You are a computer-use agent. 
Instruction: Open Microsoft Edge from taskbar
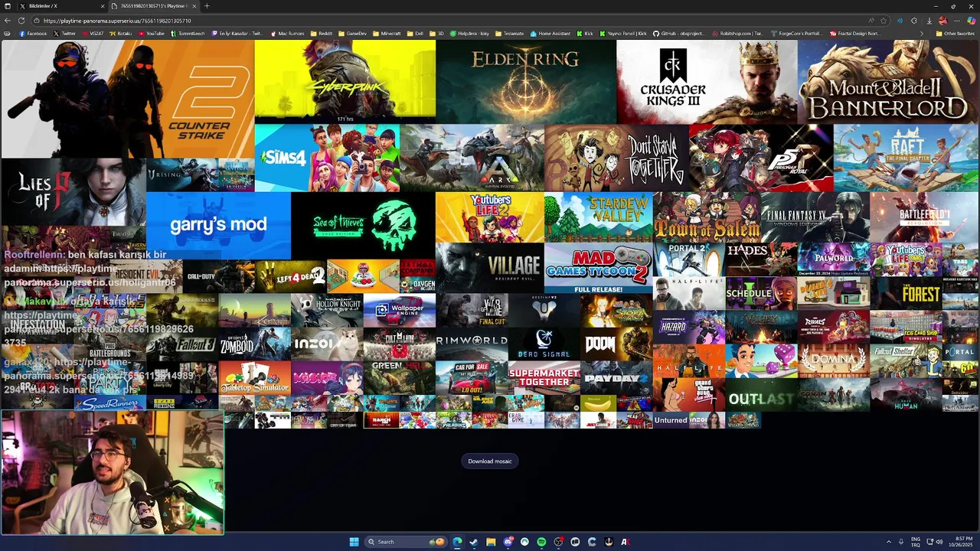click(457, 542)
